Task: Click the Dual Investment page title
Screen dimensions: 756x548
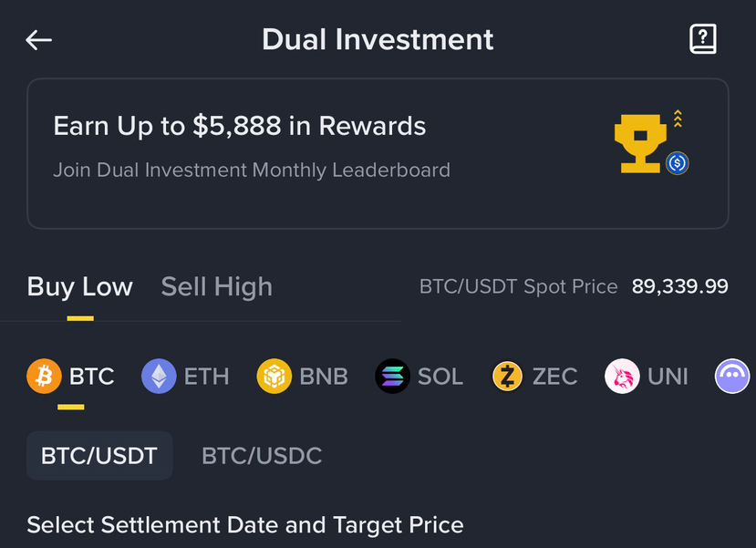Action: 378,40
